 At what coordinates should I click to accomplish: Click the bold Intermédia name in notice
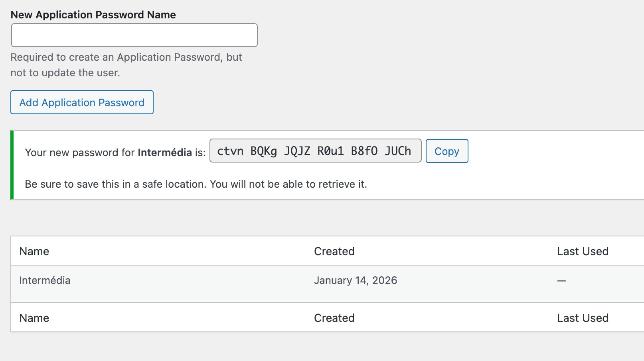pos(164,153)
